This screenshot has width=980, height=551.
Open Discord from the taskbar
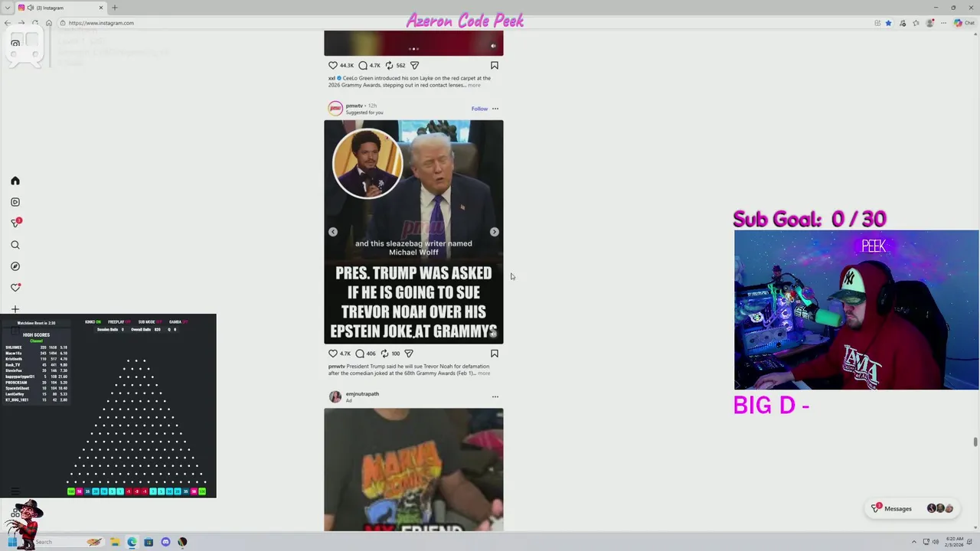pyautogui.click(x=165, y=542)
